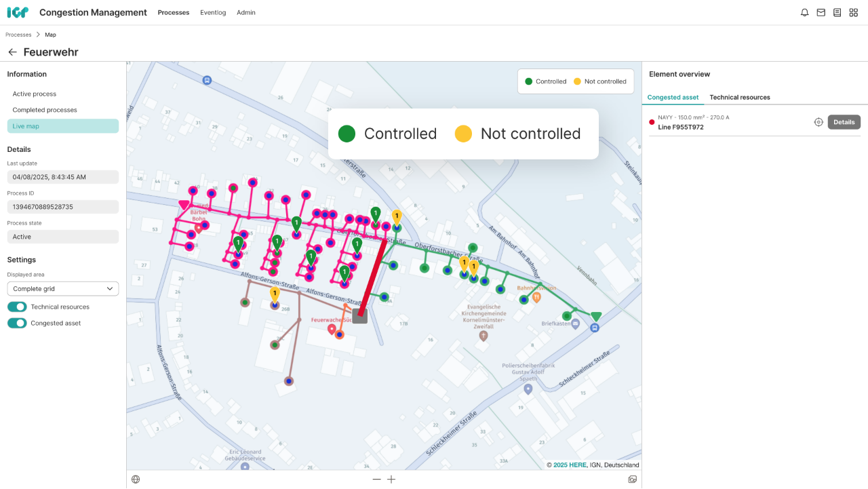The height and width of the screenshot is (489, 868).
Task: Click the back arrow next to Feuerwehr
Action: click(12, 52)
